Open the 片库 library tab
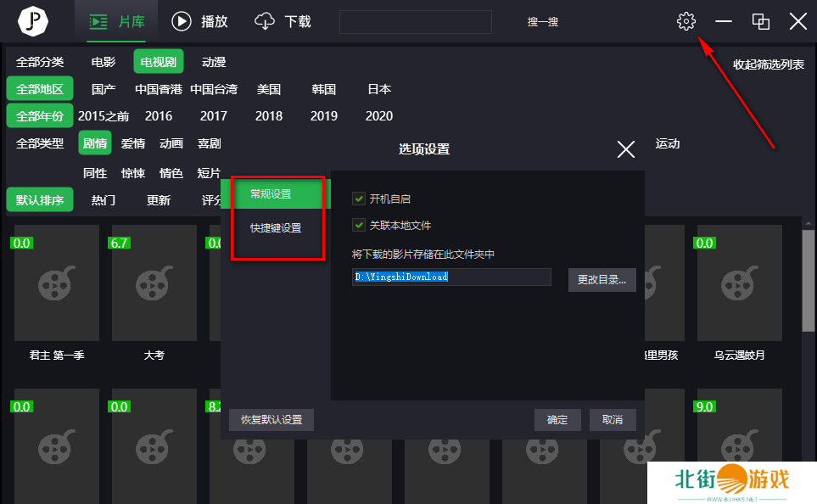This screenshot has height=504, width=817. (x=116, y=22)
